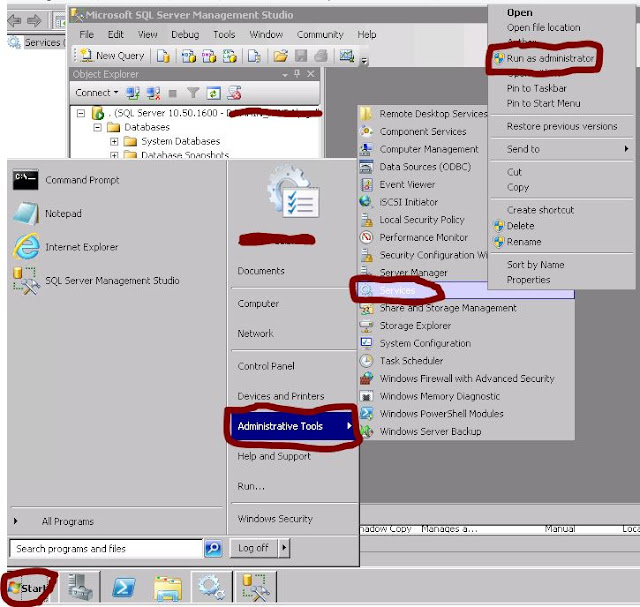This screenshot has width=640, height=607.
Task: Click the search magnifier button in Start menu
Action: pyautogui.click(x=213, y=548)
